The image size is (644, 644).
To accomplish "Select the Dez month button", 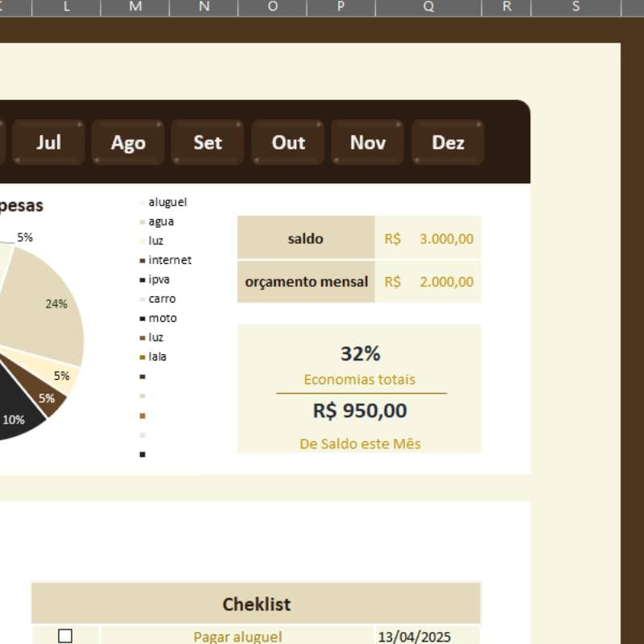I will pos(448,142).
